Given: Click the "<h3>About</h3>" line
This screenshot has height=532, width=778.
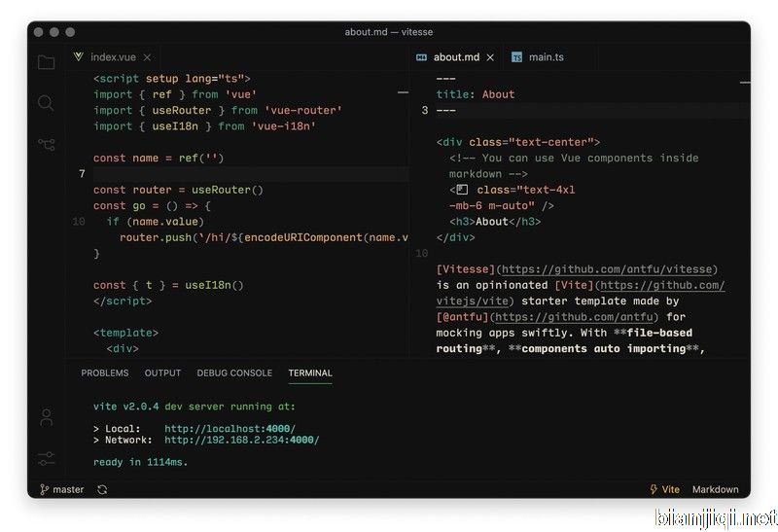Looking at the screenshot, I should pyautogui.click(x=495, y=222).
